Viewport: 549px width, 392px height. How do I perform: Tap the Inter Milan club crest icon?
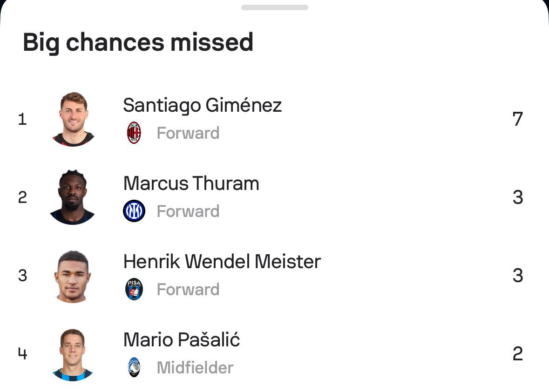(x=134, y=211)
